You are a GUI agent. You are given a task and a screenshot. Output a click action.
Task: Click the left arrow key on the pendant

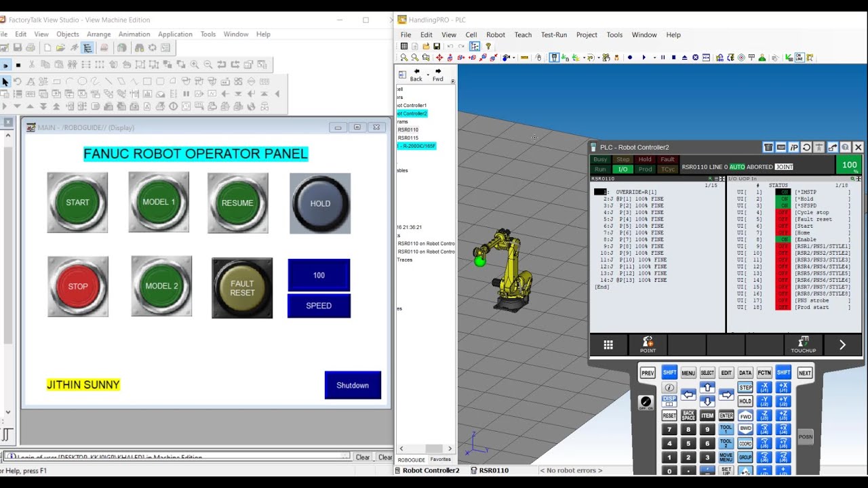tap(688, 394)
